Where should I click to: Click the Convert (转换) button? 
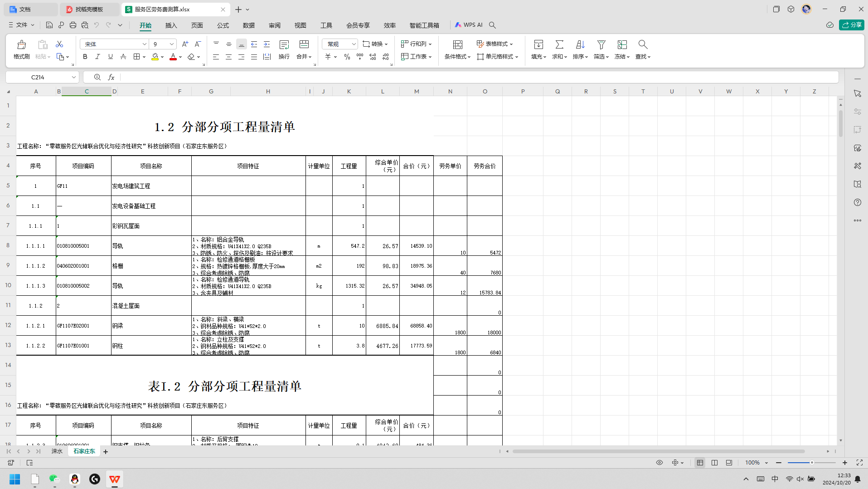tap(375, 44)
